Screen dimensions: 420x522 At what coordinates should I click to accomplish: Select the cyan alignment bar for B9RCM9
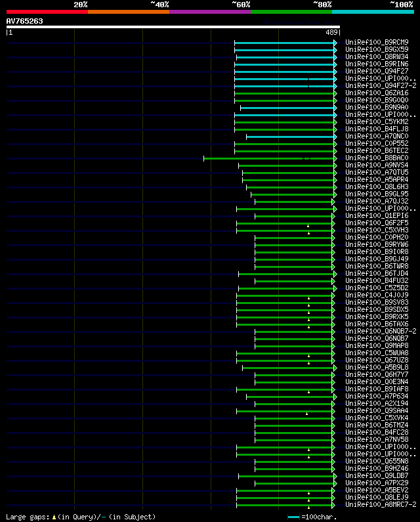coord(284,43)
